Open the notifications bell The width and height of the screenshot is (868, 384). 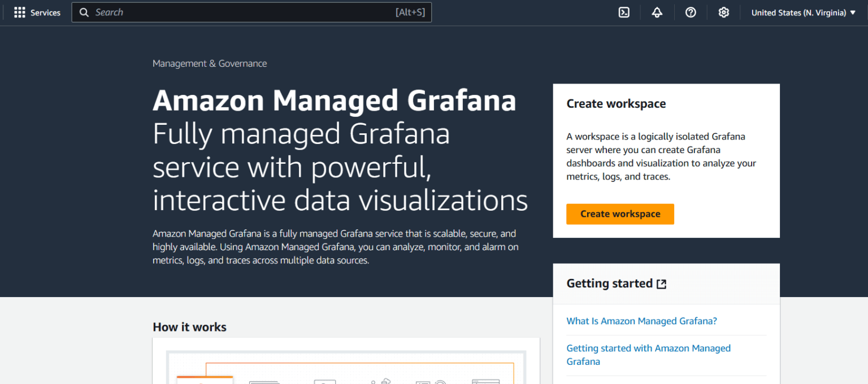(657, 12)
